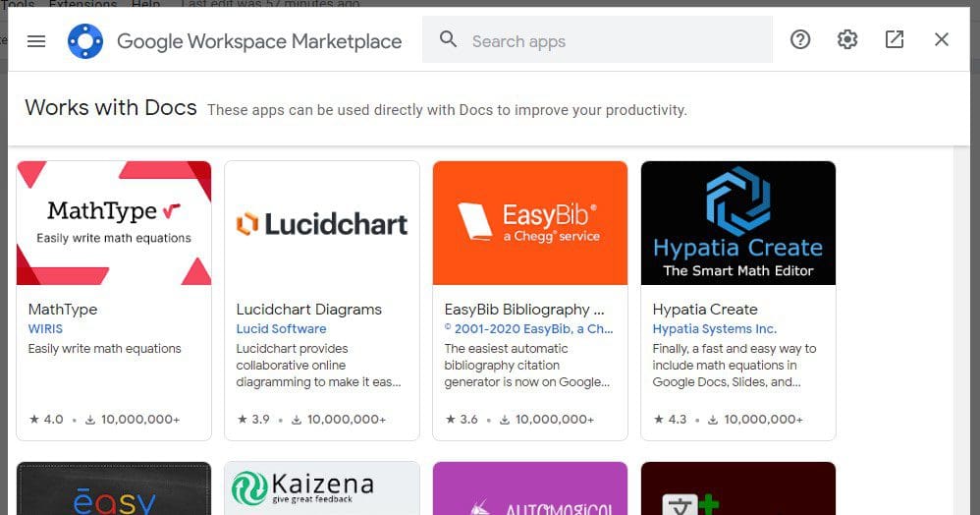Screen dimensions: 980x515
Task: Open the MathType banner thumbnail
Action: pos(114,223)
